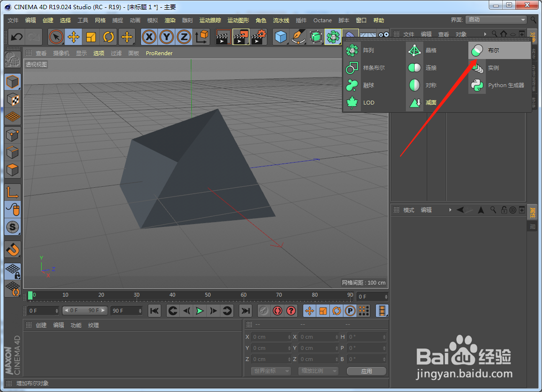Activate the Rotate tool

[108, 37]
